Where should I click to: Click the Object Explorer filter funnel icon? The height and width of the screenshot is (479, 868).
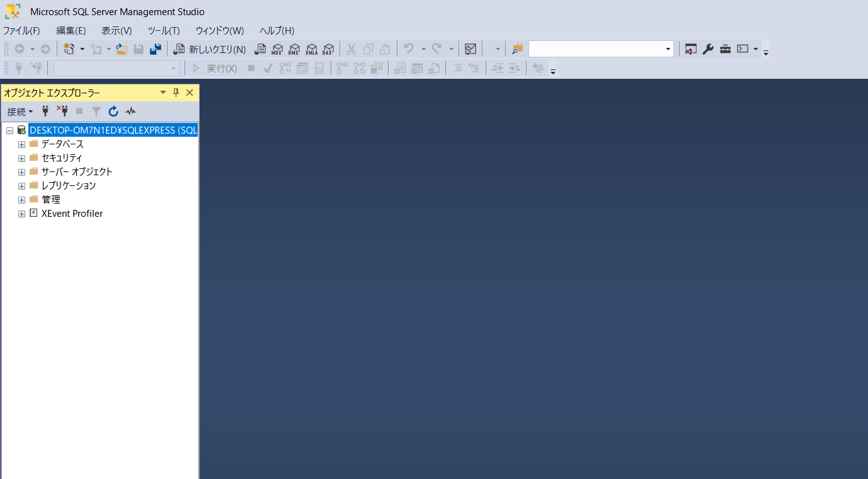coord(96,112)
